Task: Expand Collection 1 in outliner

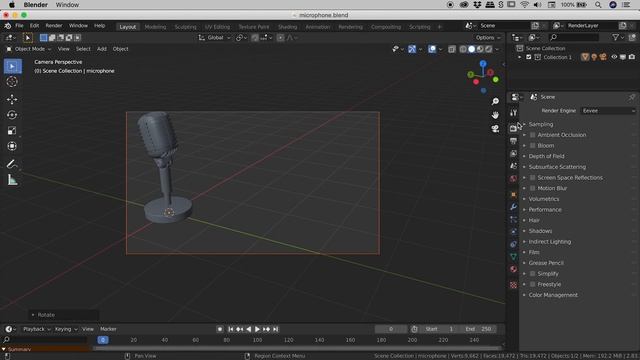Action: (520, 57)
